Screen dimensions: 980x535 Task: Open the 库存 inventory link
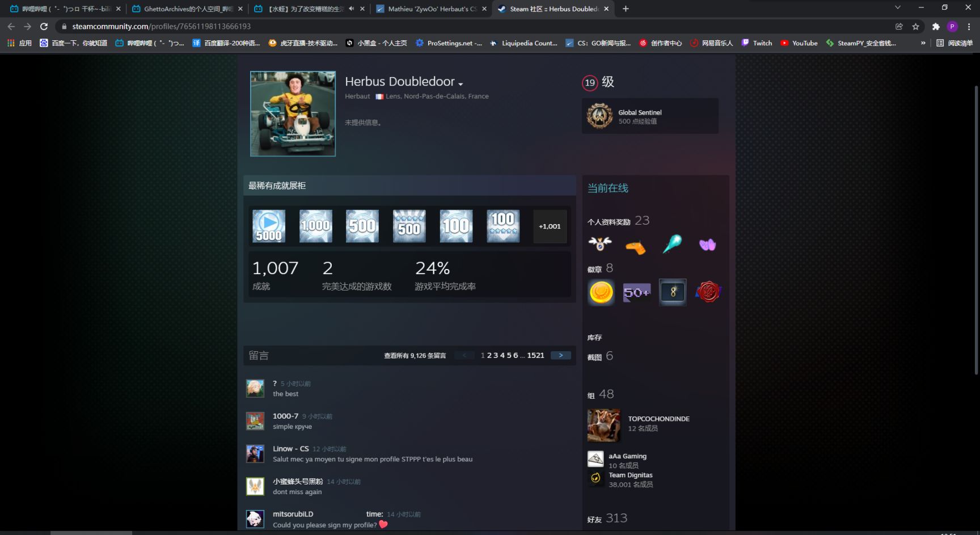(594, 338)
